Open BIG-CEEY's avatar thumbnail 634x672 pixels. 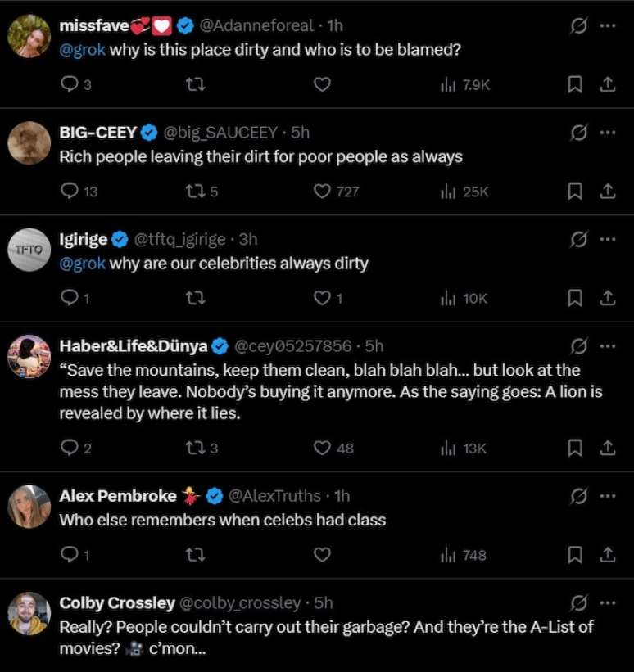point(29,143)
